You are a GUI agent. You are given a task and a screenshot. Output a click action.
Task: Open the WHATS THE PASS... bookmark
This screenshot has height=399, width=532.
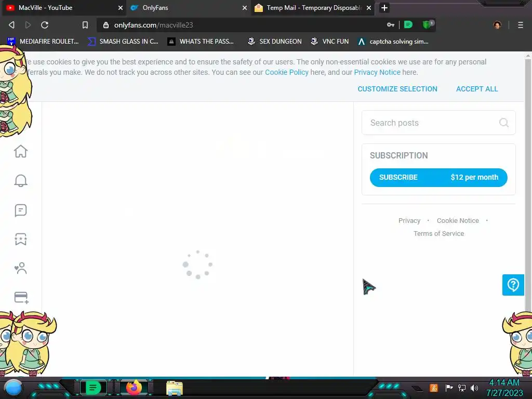[201, 42]
